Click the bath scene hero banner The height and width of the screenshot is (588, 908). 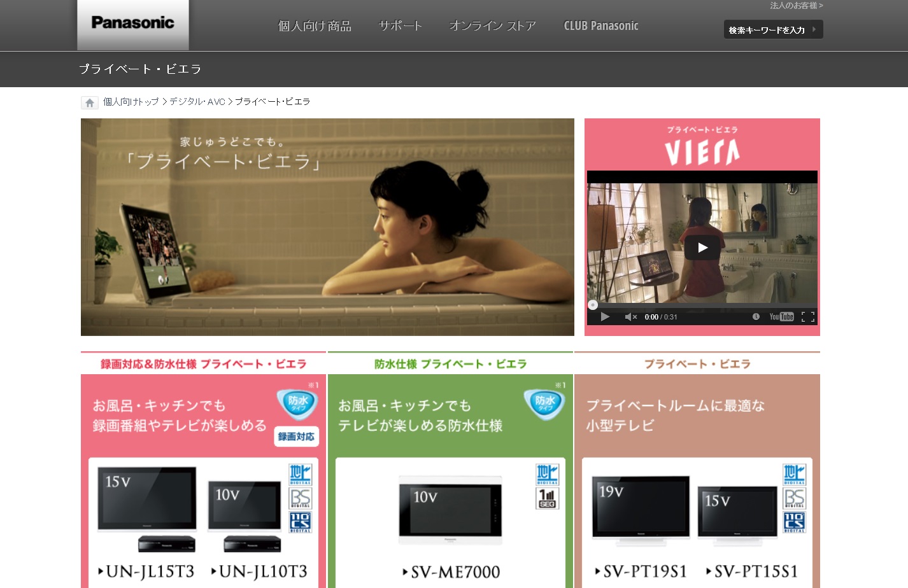[x=327, y=227]
